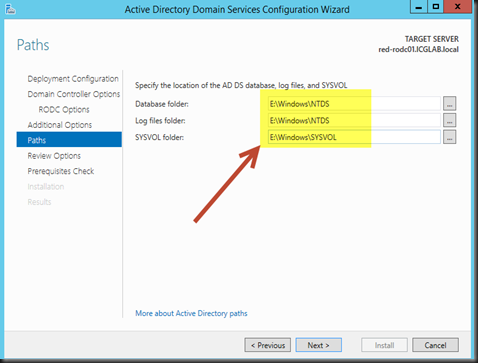Open More about Active Directory paths link

tap(191, 313)
